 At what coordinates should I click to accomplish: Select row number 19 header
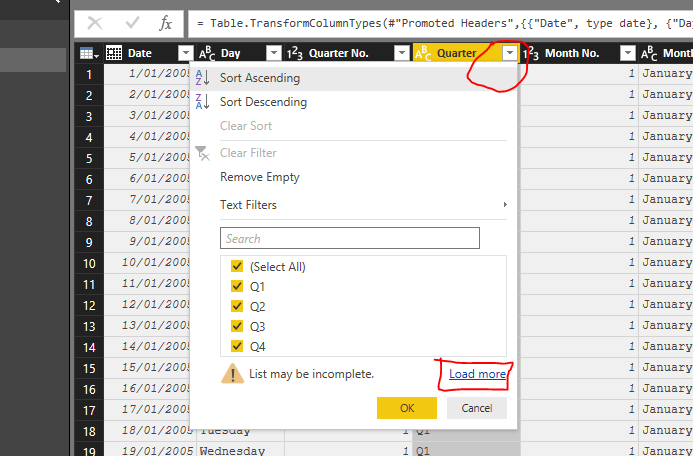click(89, 451)
